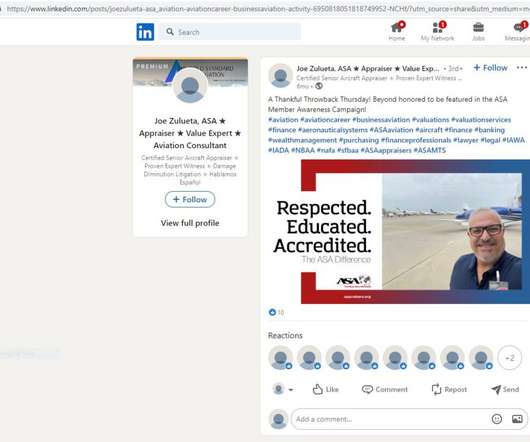Click the Comment button
The height and width of the screenshot is (442, 530).
click(385, 389)
